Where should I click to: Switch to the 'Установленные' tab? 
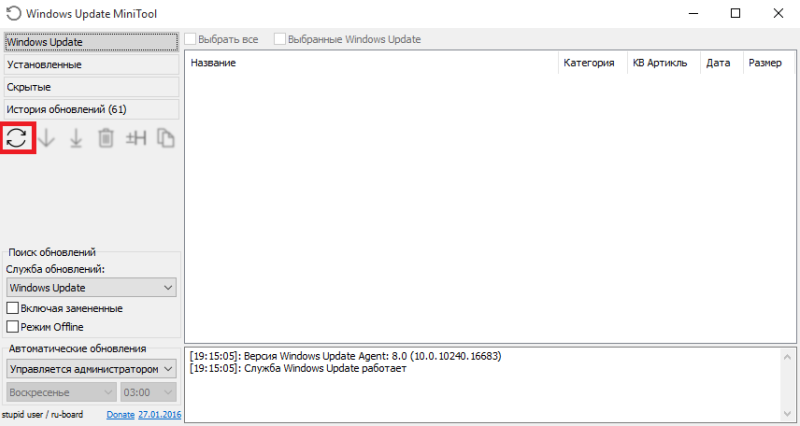[91, 65]
